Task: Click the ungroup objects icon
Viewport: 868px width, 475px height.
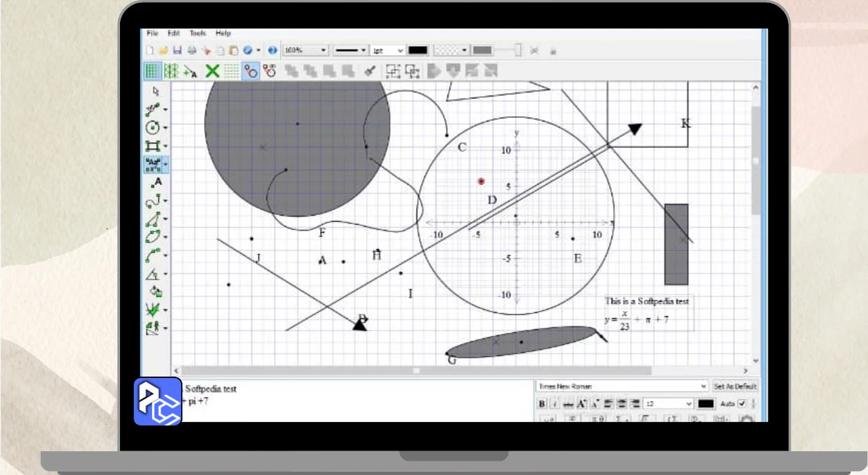Action: point(412,70)
